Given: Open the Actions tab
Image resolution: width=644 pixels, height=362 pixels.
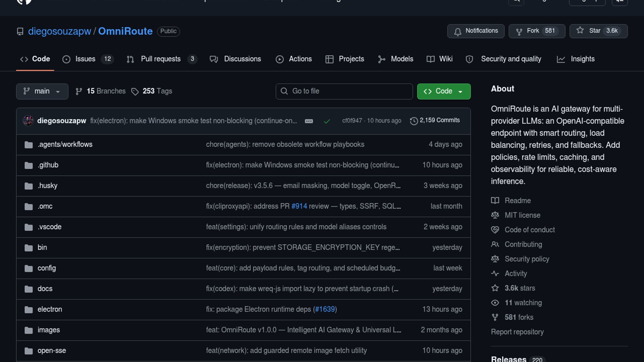Looking at the screenshot, I should (300, 59).
